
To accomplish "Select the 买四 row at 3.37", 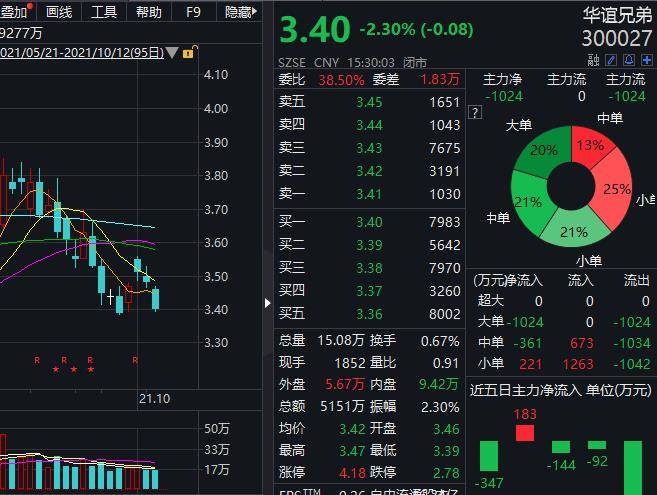I will 369,291.
